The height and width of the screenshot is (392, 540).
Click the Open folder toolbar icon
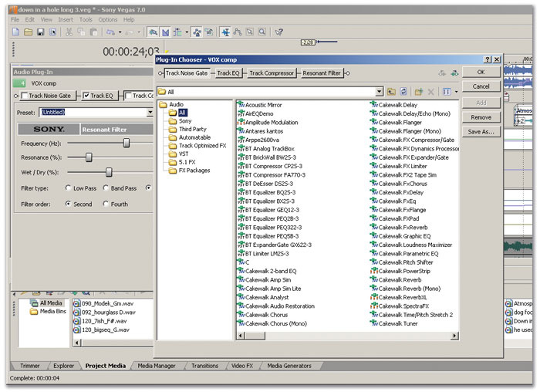[28, 32]
